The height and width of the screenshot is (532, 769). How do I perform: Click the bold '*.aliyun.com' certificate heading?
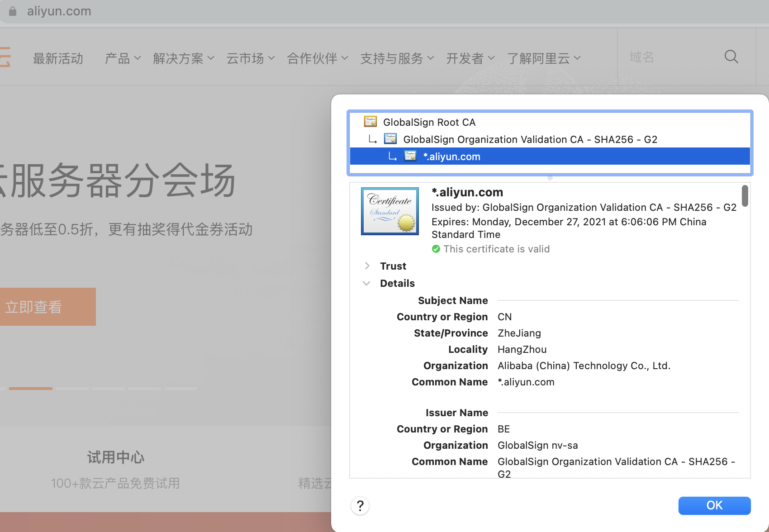coord(467,192)
